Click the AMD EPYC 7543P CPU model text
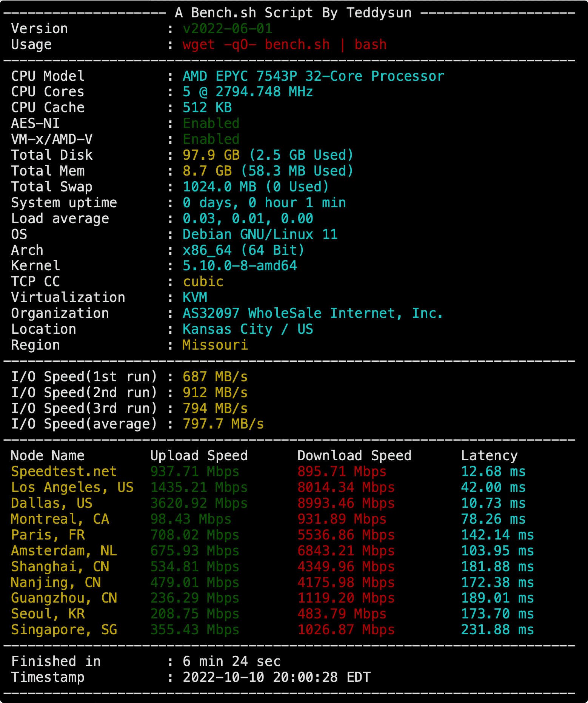The height and width of the screenshot is (703, 588). click(313, 76)
